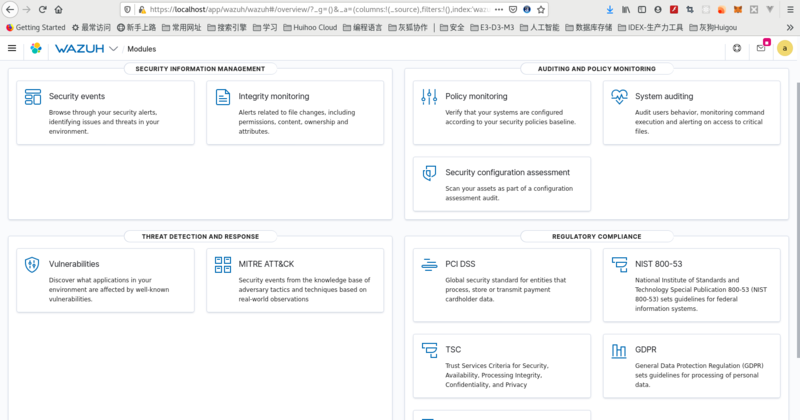Open the 数据库存储 bookmark folder

click(589, 28)
